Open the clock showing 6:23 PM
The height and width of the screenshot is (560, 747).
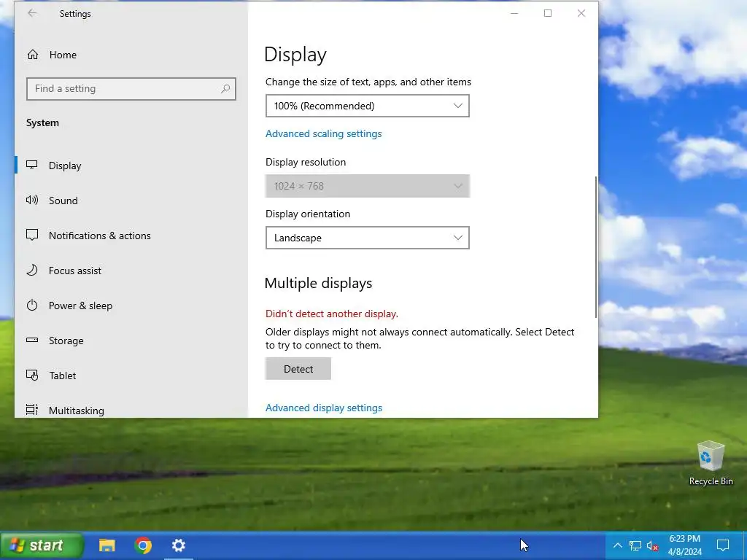point(684,545)
